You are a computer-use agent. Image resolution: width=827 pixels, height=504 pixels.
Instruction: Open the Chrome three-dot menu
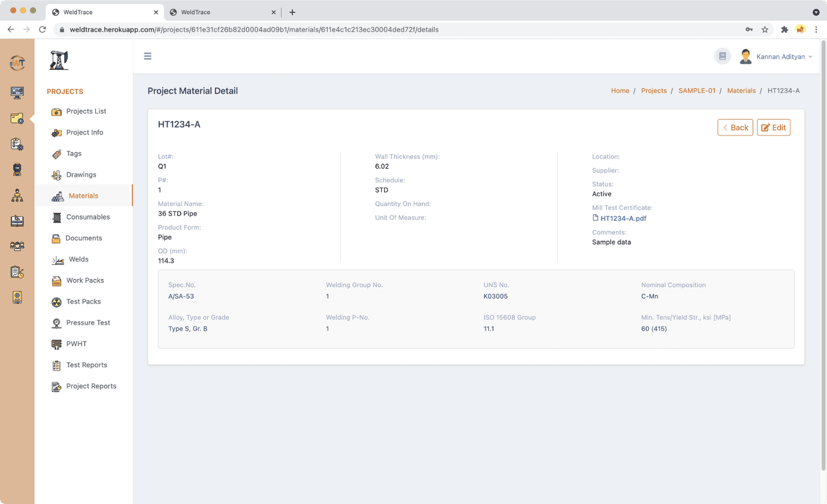pyautogui.click(x=816, y=29)
